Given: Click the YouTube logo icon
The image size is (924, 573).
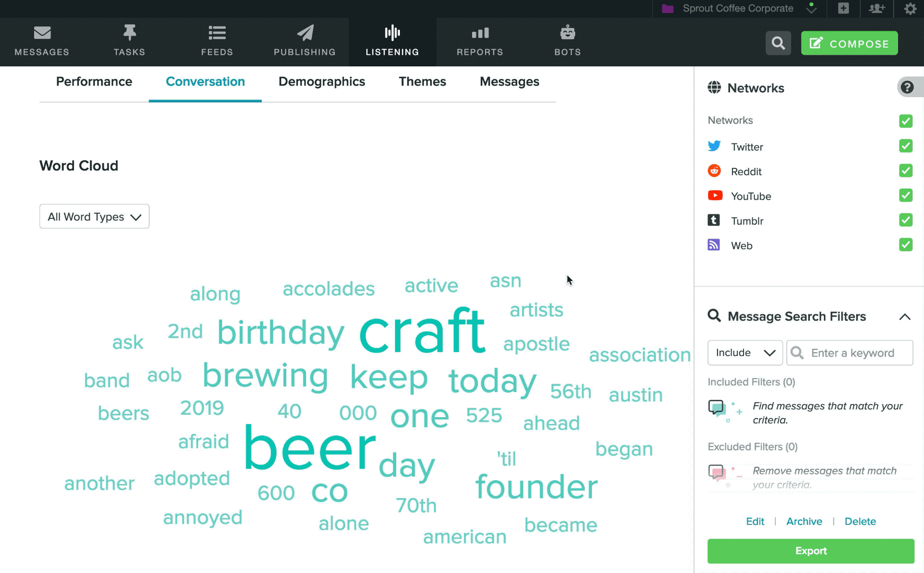Looking at the screenshot, I should point(715,195).
